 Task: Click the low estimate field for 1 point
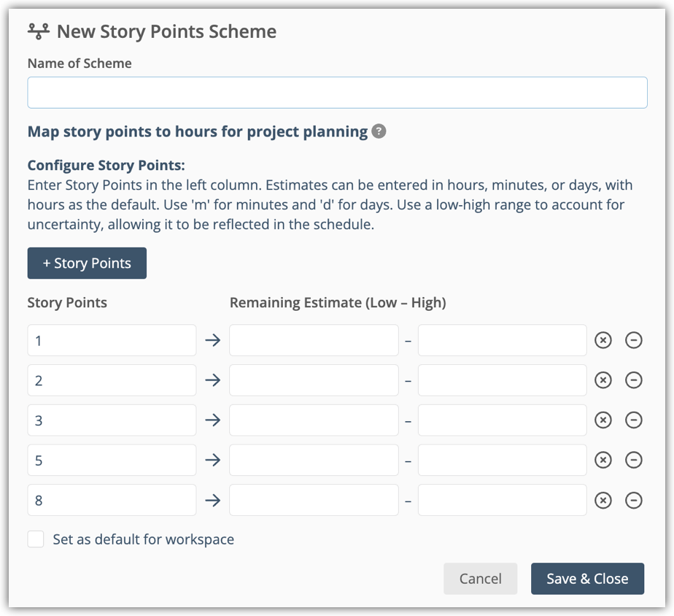tap(314, 340)
